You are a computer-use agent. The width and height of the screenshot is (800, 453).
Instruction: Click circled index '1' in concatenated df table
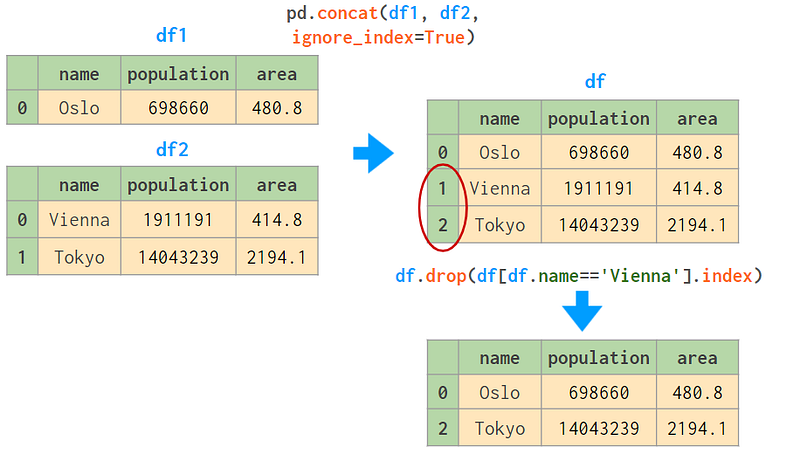[x=442, y=188]
